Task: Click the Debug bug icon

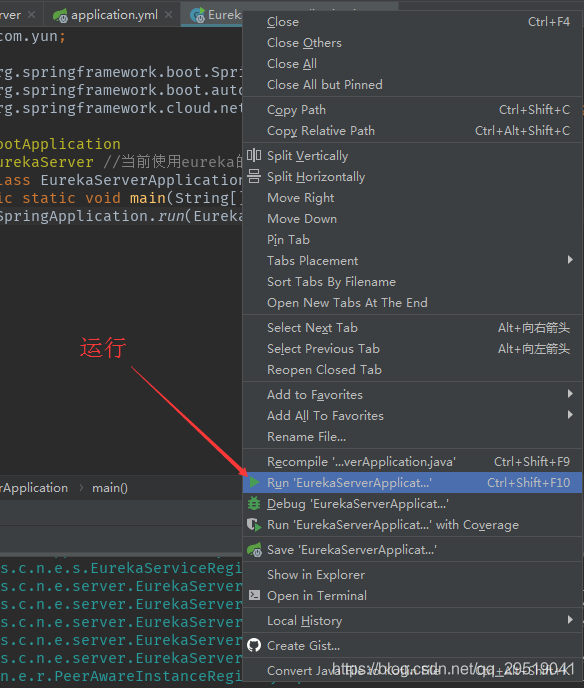Action: [254, 503]
